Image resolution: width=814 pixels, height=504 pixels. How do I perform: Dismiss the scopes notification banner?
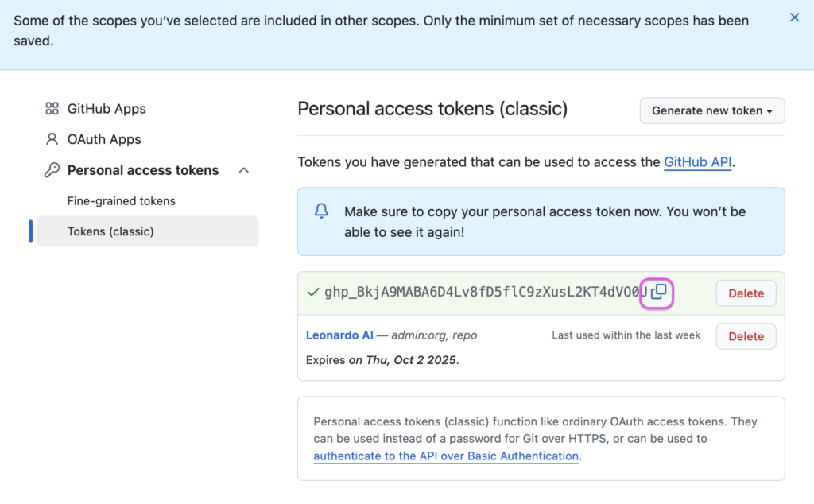(x=794, y=17)
